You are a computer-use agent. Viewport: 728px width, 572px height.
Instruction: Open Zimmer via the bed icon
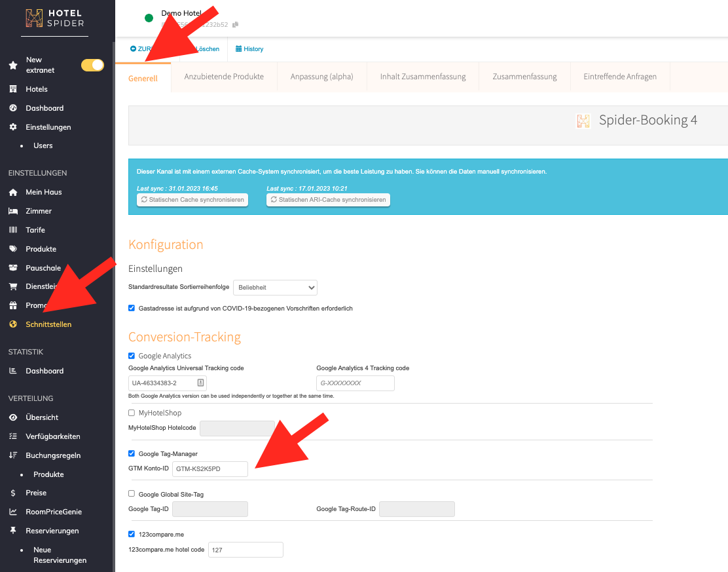(13, 211)
